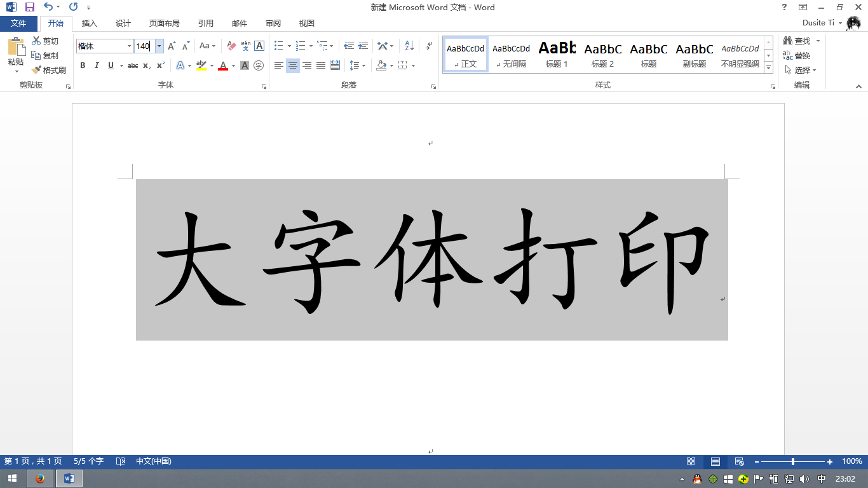Click the Redo icon in quick access toolbar
This screenshot has height=488, width=868.
pos(73,7)
